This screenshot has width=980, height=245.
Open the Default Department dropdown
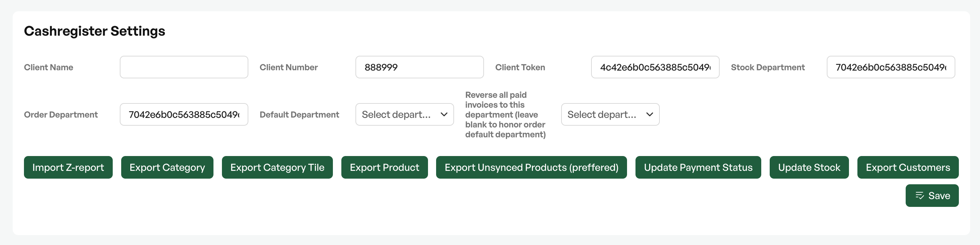point(404,114)
